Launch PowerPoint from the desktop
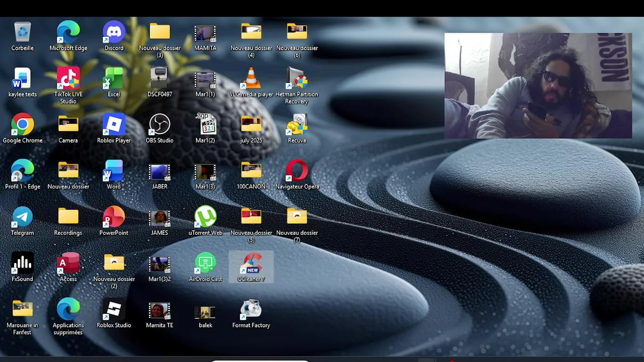The image size is (644, 362). [x=114, y=217]
